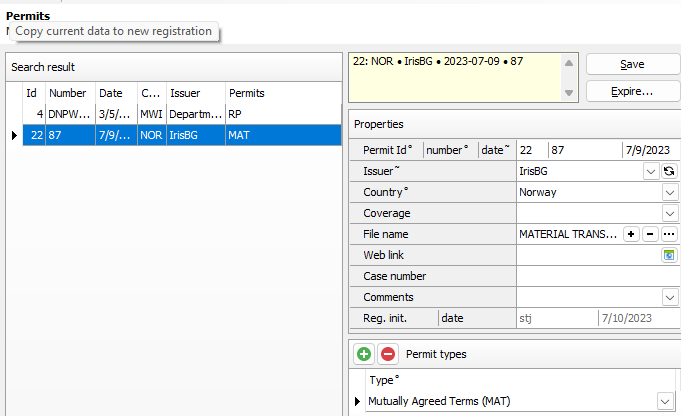Sort by the Permits column header
This screenshot has height=416, width=681.
(x=283, y=93)
